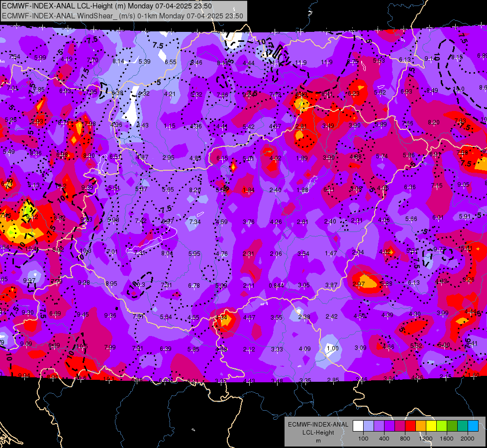Click the grid value 2.81
The width and height of the screenshot is (487, 448).
tap(301, 126)
